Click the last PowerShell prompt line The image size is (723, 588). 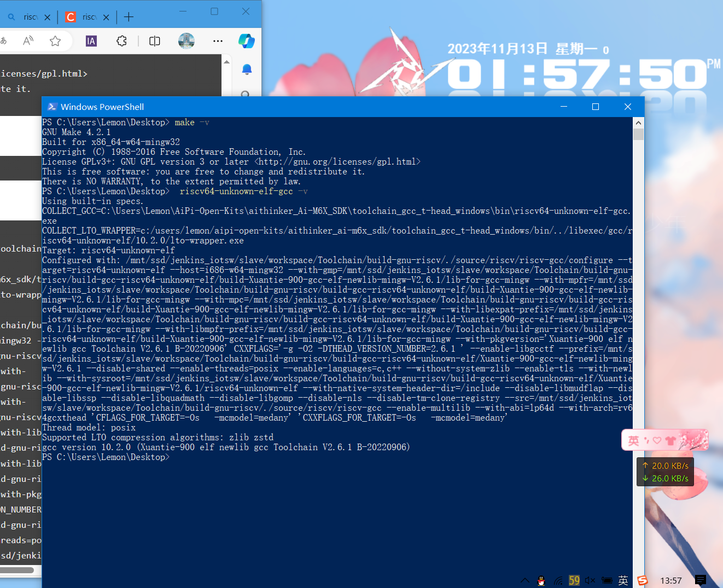(106, 457)
